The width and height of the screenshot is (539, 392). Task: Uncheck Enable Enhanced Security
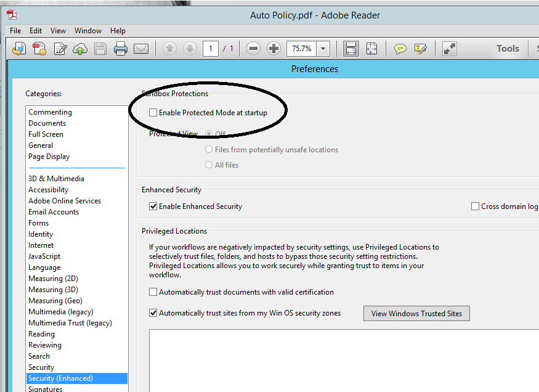tap(153, 206)
